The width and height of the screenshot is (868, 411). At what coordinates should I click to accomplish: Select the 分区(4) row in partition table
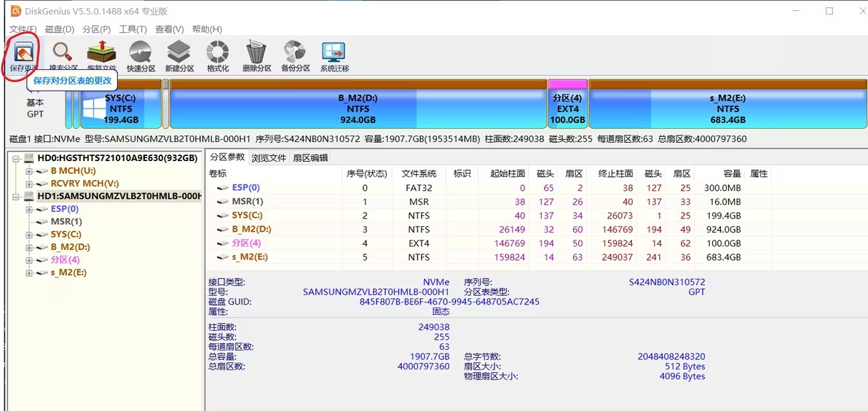[x=487, y=243]
